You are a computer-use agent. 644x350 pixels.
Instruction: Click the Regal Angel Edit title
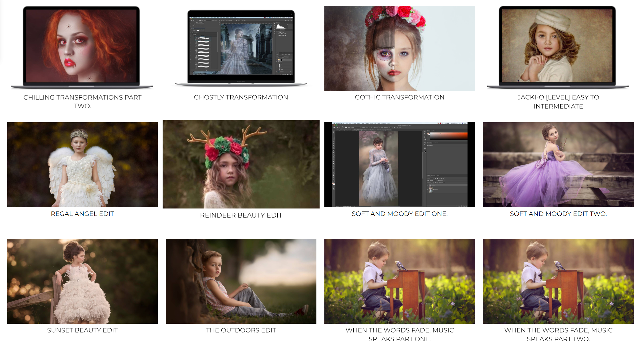82,214
